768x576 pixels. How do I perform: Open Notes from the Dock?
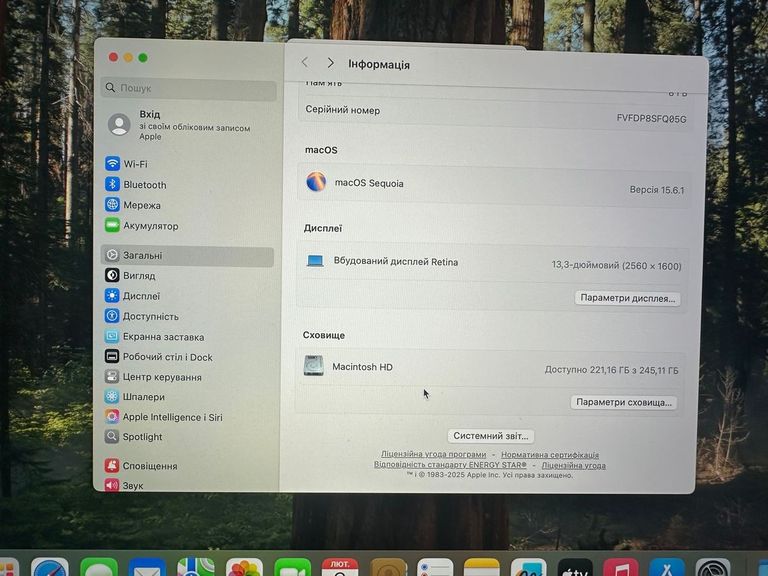481,568
